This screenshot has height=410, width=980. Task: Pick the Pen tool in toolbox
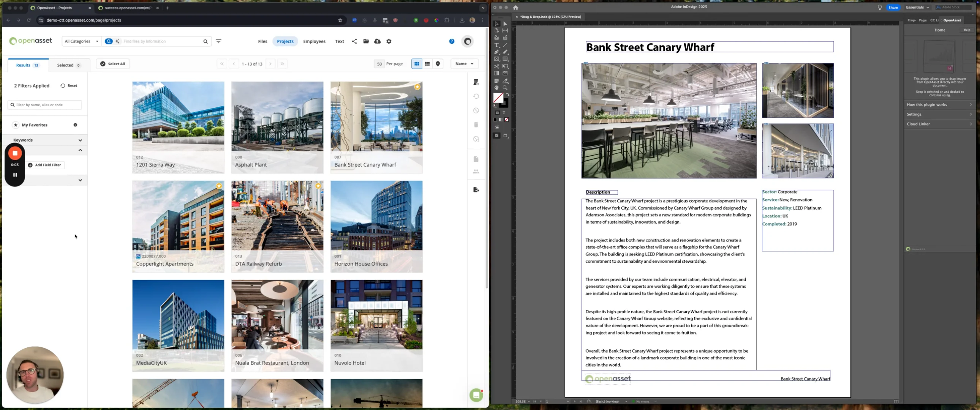(x=496, y=52)
